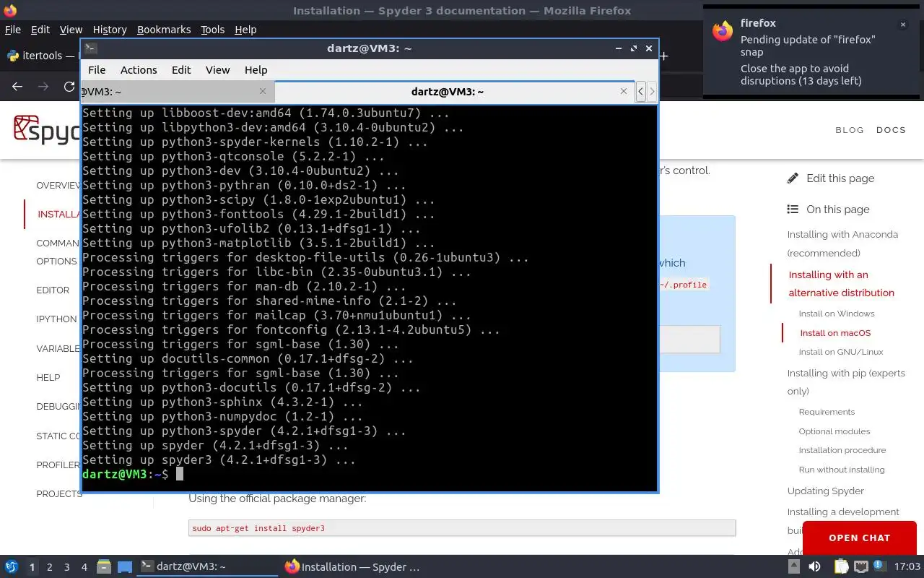This screenshot has width=924, height=578.
Task: Open Firefox's File menu
Action: (13, 30)
